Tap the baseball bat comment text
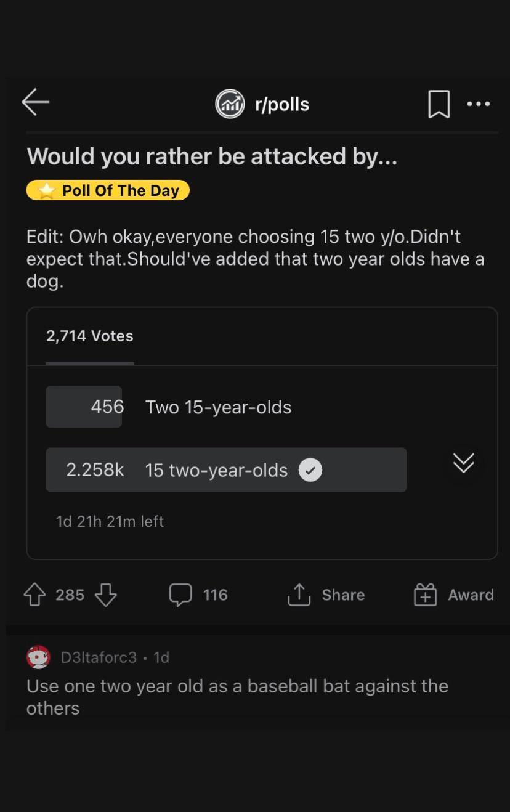Screen dimensions: 510x812 tap(237, 697)
